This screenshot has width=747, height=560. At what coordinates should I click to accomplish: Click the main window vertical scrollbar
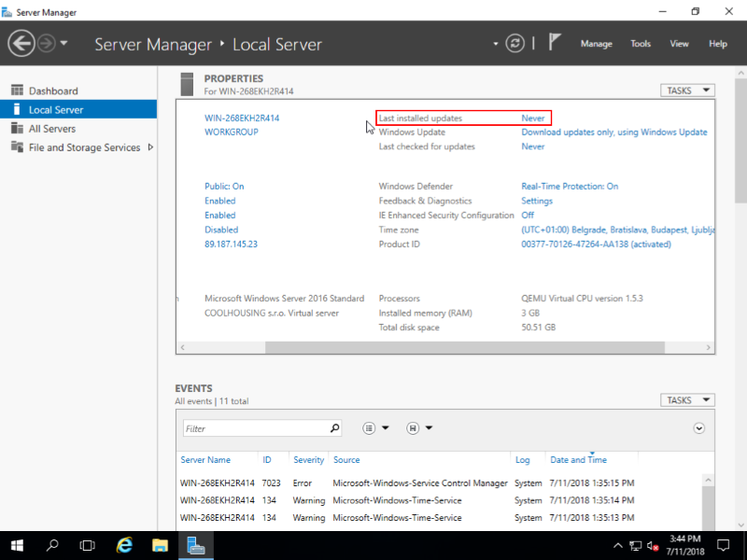pos(740,143)
